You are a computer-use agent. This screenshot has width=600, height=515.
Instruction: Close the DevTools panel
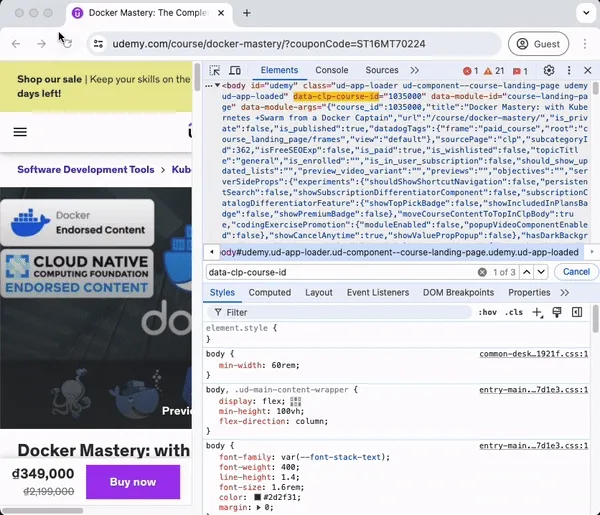pos(589,71)
